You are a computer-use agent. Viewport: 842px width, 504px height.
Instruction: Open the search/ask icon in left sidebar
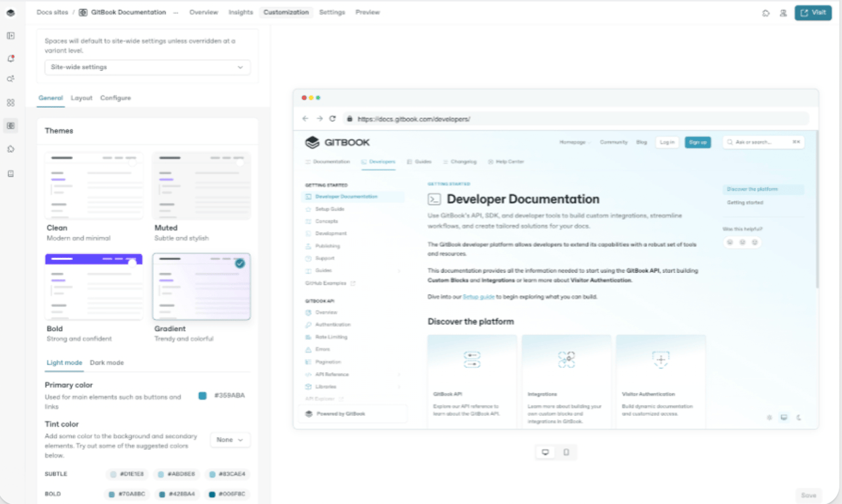[11, 79]
